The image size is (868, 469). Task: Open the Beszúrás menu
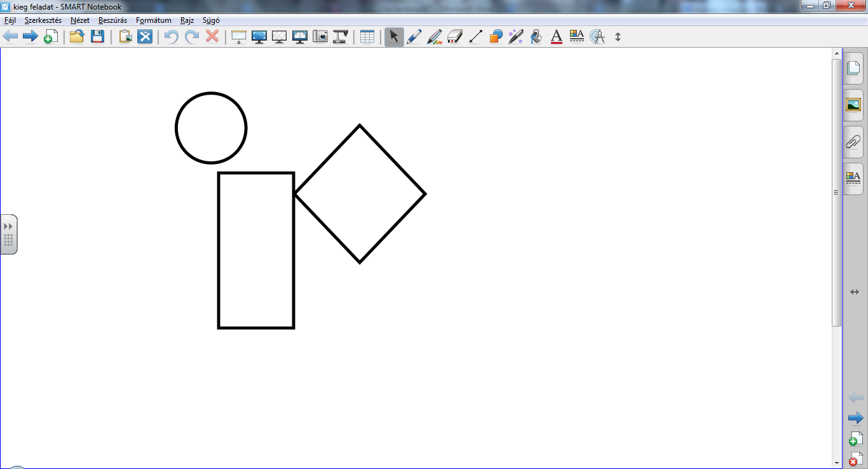(x=112, y=20)
